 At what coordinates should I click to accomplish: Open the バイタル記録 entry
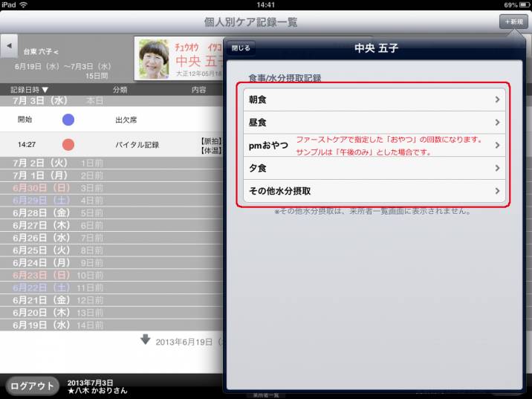tap(137, 145)
